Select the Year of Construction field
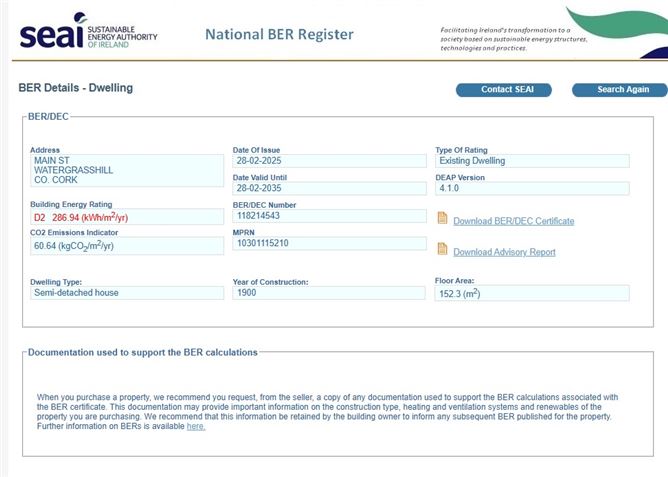The height and width of the screenshot is (477, 668). [x=329, y=293]
